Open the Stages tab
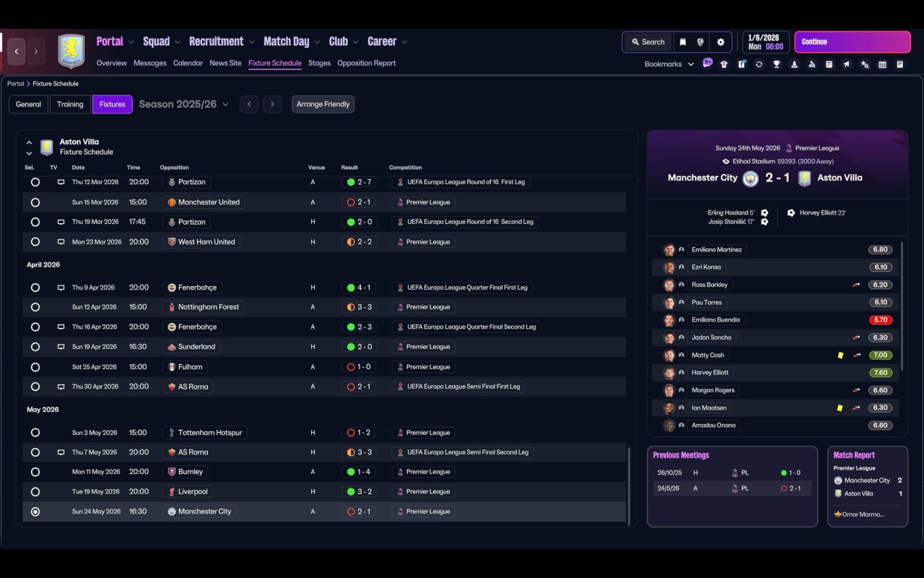 pos(319,63)
